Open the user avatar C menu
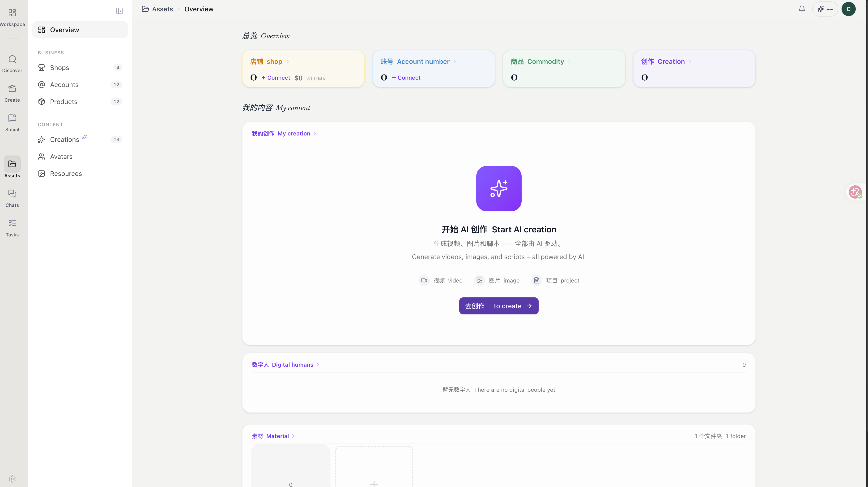The height and width of the screenshot is (487, 868). 848,9
